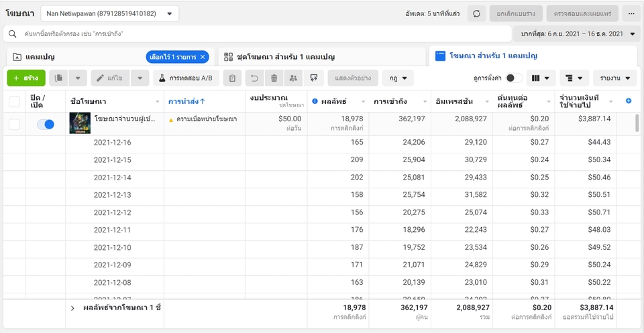The width and height of the screenshot is (644, 333).
Task: Open the ad name column menu arrow
Action: (158, 102)
